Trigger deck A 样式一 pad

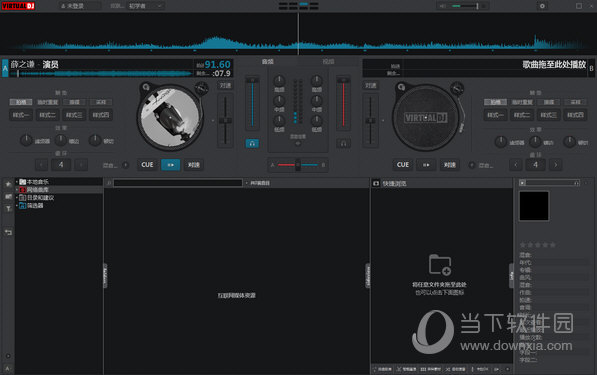(x=21, y=115)
